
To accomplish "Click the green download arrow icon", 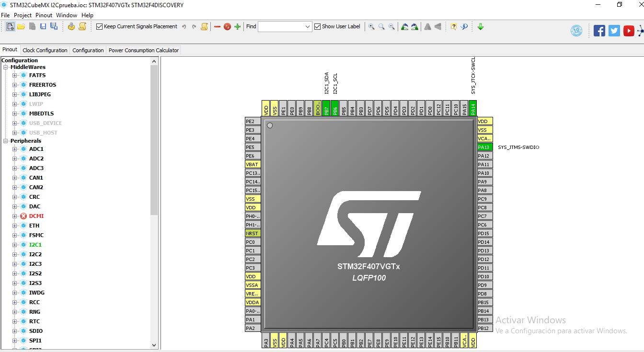I will click(481, 27).
